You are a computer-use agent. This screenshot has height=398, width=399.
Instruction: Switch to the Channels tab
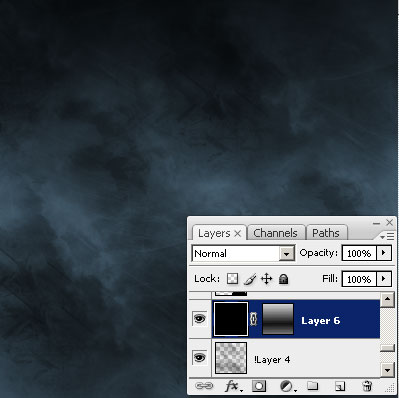click(x=275, y=233)
